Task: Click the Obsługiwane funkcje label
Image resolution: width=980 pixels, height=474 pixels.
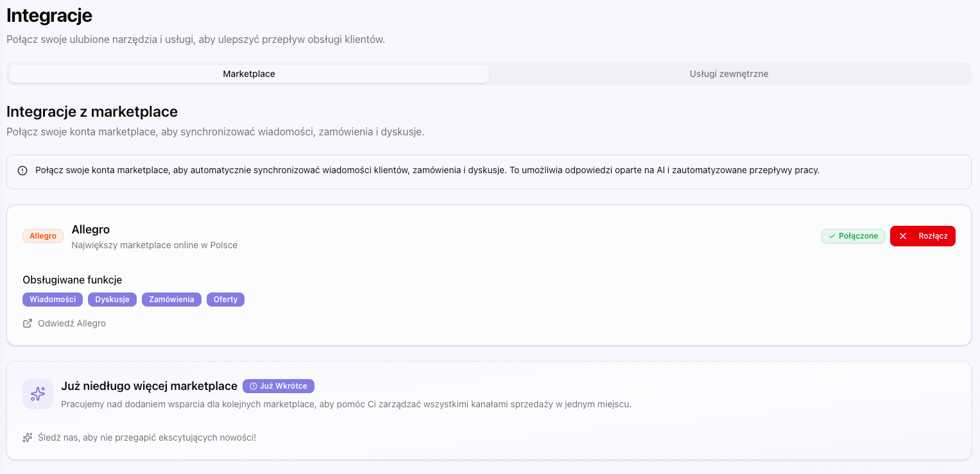Action: point(72,280)
